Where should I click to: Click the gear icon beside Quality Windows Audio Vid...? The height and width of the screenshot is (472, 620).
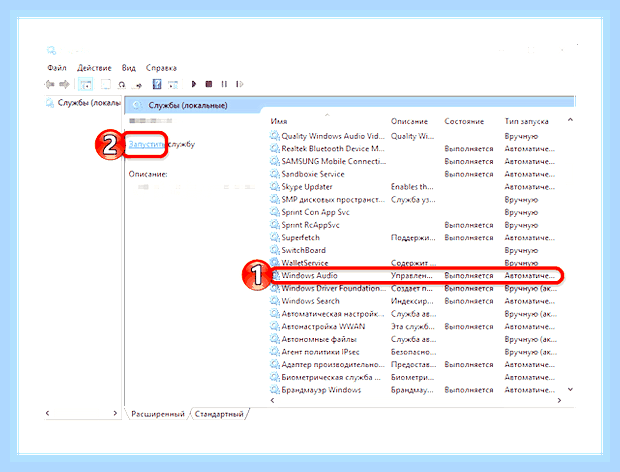(x=274, y=136)
